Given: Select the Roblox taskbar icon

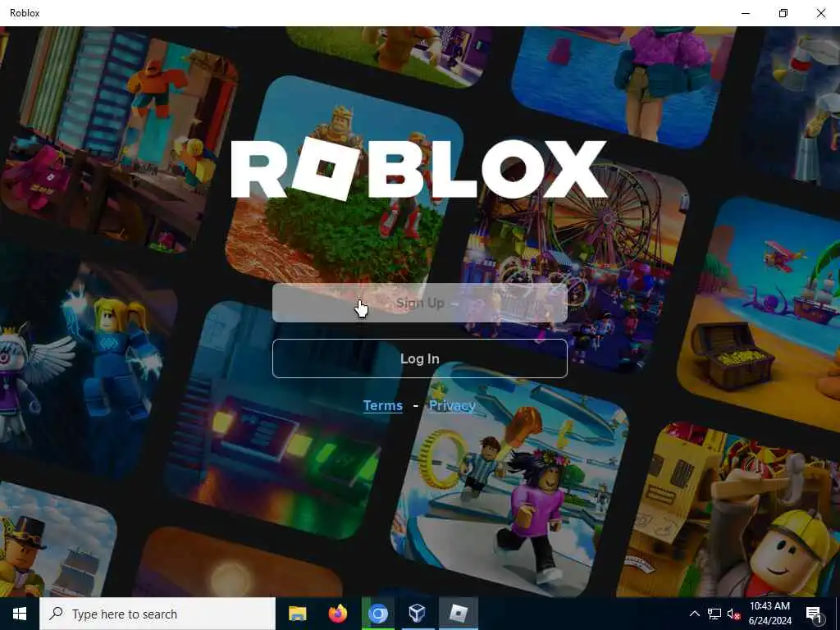Looking at the screenshot, I should point(458,614).
